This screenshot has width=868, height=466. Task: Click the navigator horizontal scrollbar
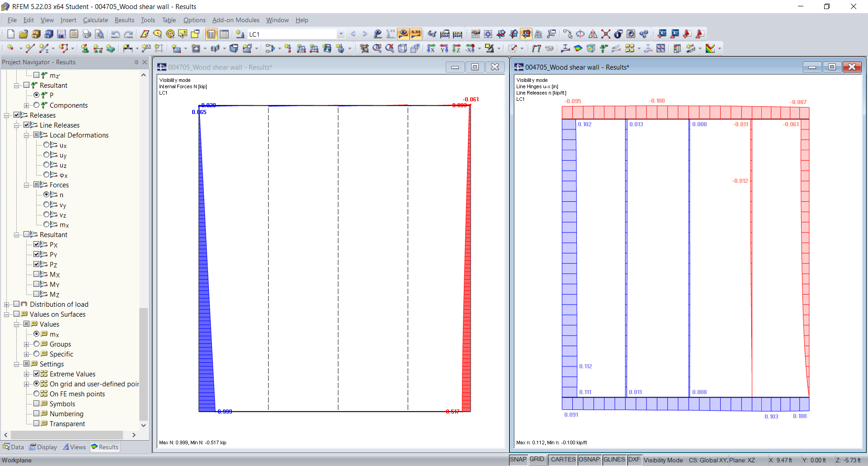click(68, 435)
